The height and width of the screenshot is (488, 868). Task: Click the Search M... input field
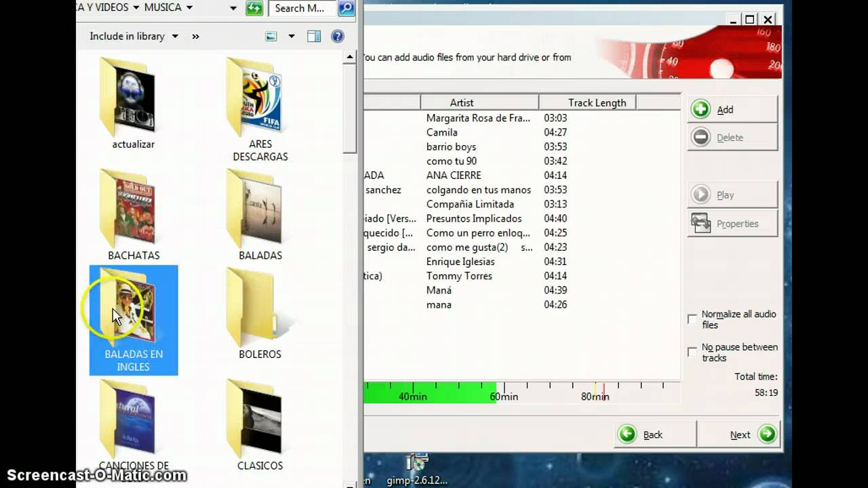pyautogui.click(x=302, y=8)
